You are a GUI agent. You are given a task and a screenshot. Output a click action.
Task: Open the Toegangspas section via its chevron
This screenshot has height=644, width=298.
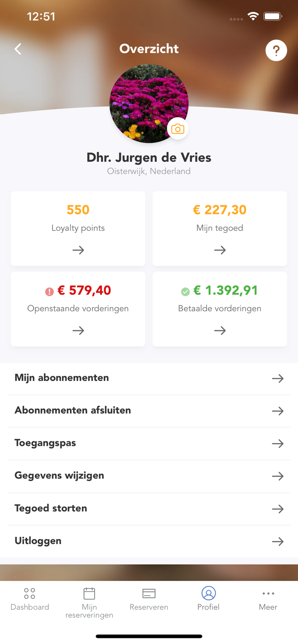point(278,444)
